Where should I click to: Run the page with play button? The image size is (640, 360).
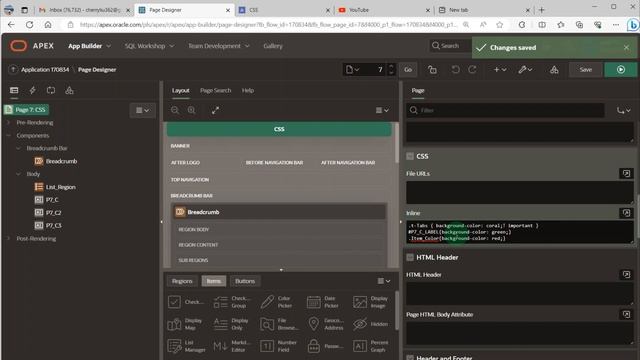[x=620, y=70]
